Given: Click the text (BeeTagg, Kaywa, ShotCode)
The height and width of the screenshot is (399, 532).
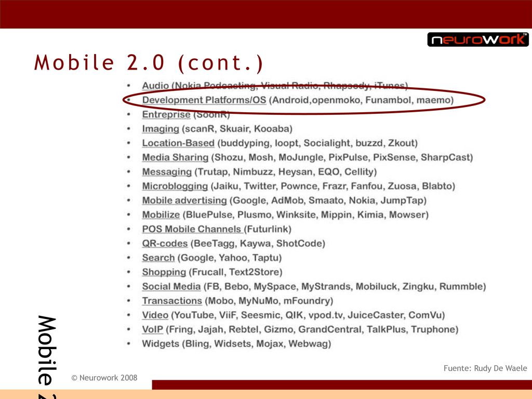Looking at the screenshot, I should pos(258,243).
